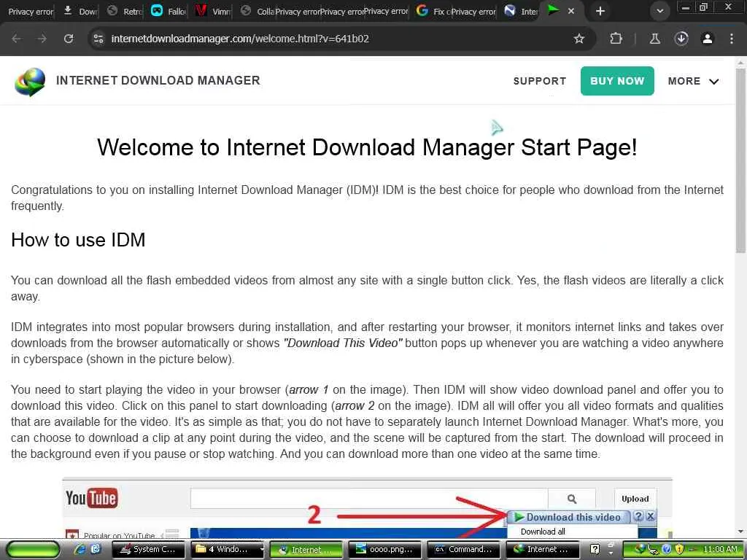Open site information icon in address bar
The height and width of the screenshot is (560, 747).
(x=98, y=39)
